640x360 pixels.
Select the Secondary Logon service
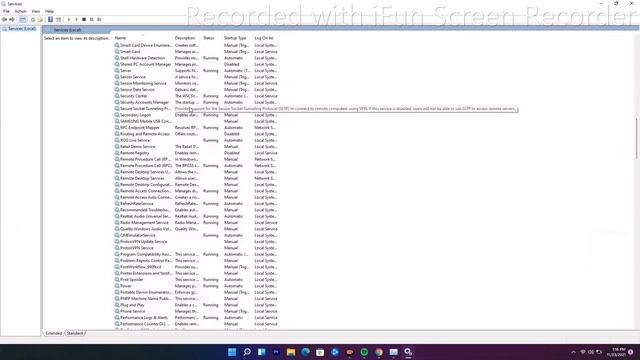tap(196, 115)
